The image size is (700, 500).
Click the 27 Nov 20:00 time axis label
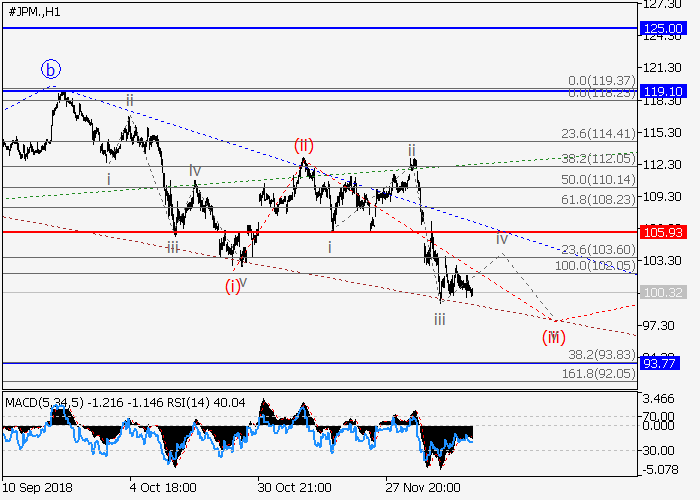425,485
